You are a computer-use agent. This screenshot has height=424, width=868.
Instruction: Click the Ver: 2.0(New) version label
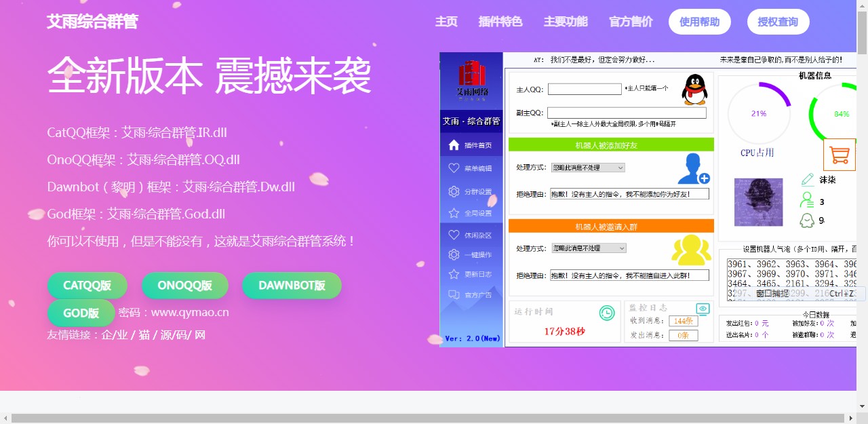click(x=473, y=338)
